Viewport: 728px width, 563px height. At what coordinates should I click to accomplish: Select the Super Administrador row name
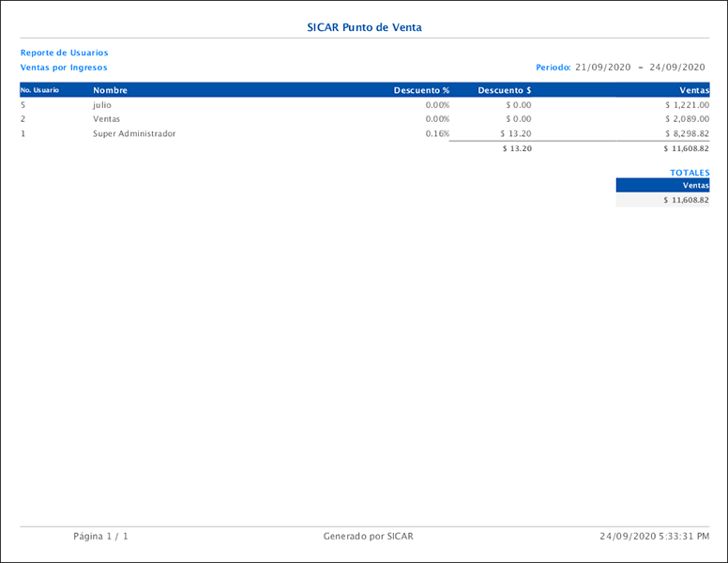pos(134,133)
